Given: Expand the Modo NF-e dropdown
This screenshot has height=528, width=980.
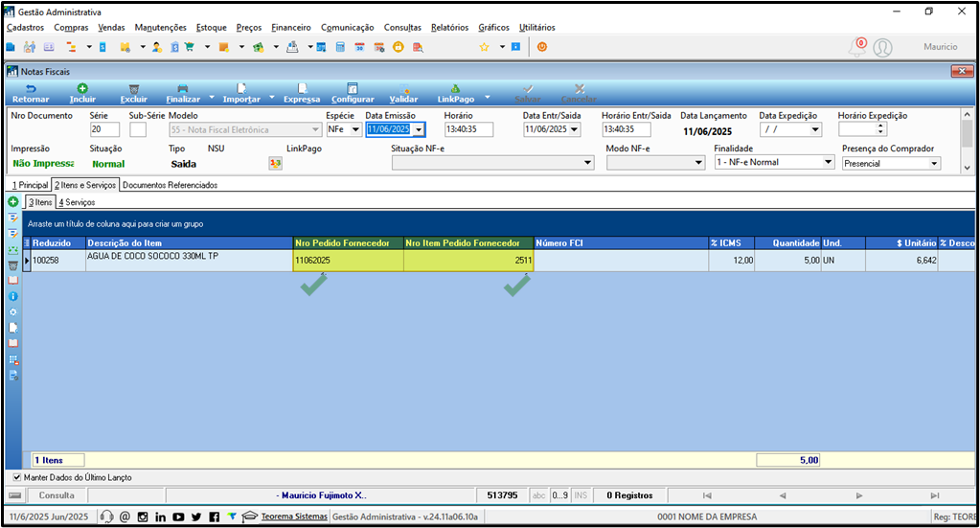Looking at the screenshot, I should point(698,163).
